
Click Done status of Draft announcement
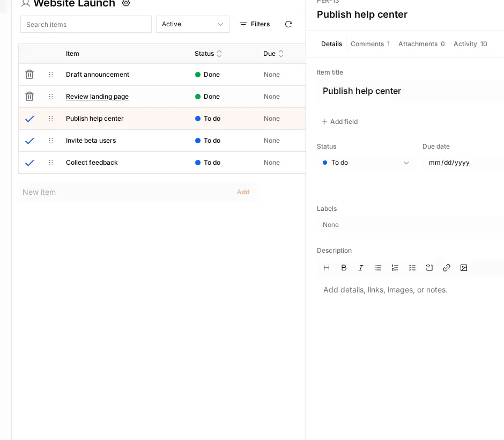[207, 75]
